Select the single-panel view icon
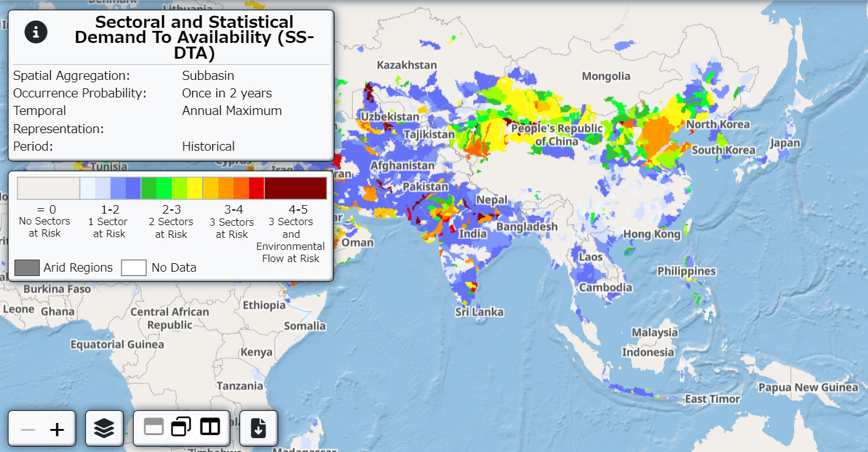 click(x=154, y=427)
